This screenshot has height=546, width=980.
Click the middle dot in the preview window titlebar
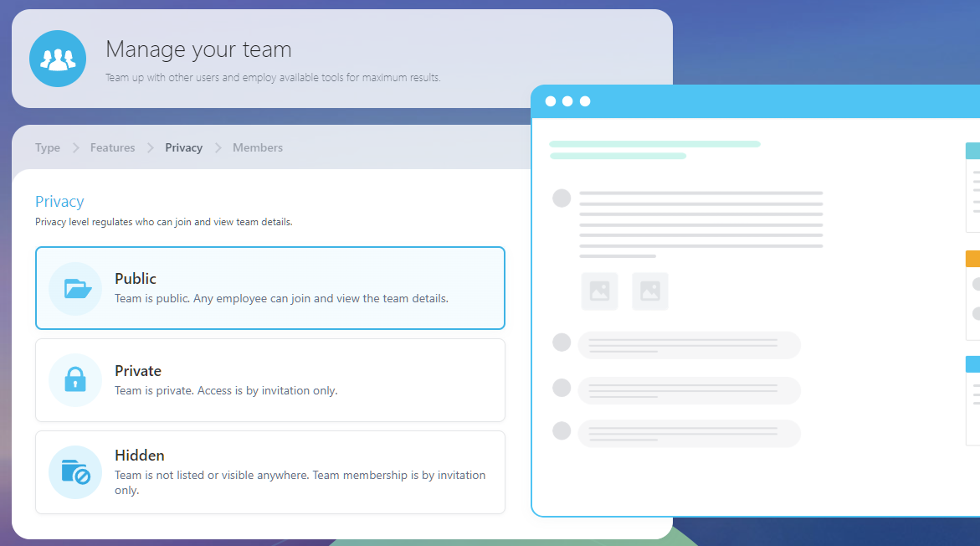point(567,100)
